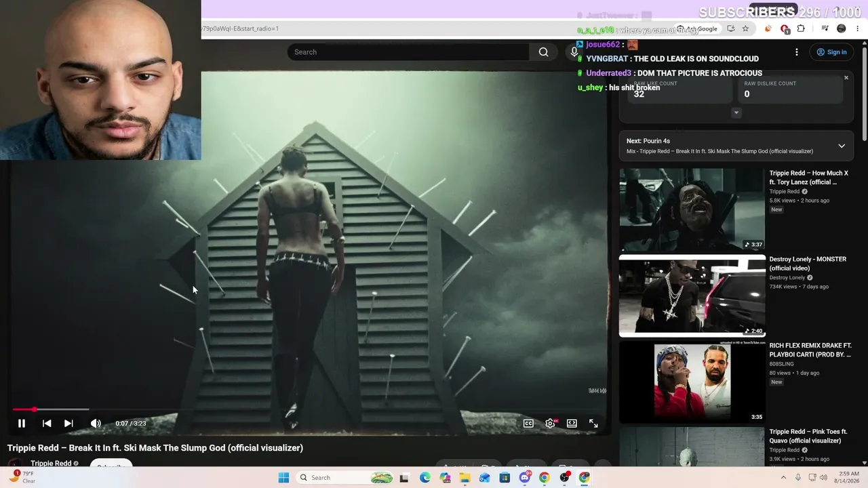Image resolution: width=868 pixels, height=488 pixels.
Task: Seek using the video progress bar
Action: 309,409
